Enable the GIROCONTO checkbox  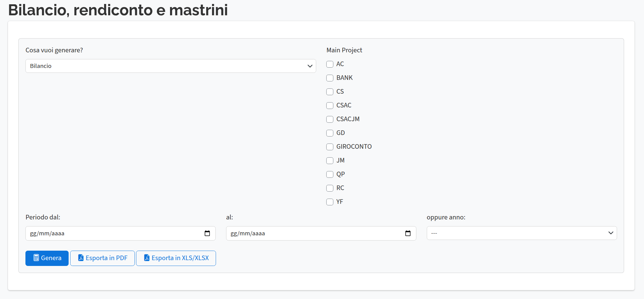[330, 147]
